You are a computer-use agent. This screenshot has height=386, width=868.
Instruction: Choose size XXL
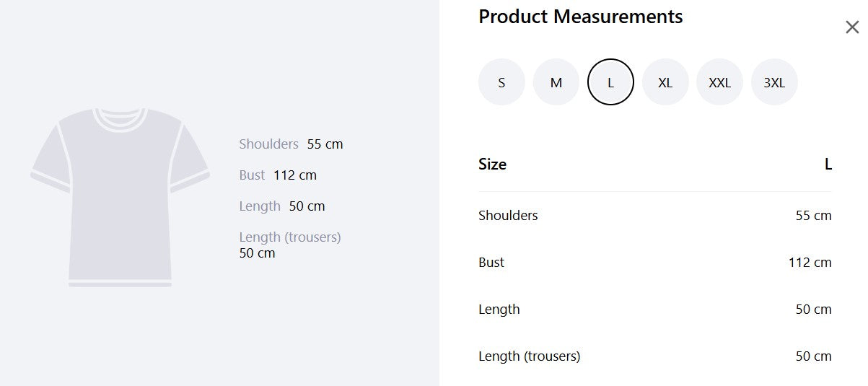(x=719, y=82)
